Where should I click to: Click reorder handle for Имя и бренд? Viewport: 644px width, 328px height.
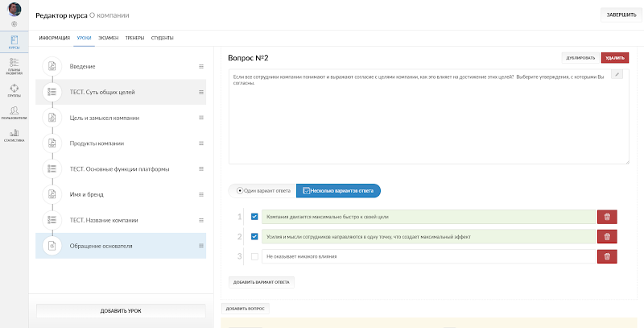click(201, 194)
